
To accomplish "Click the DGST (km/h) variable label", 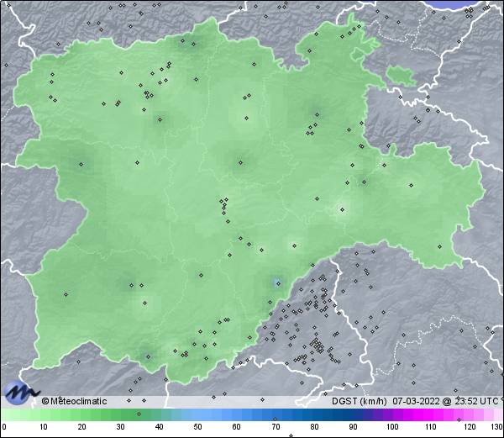I will (x=358, y=401).
